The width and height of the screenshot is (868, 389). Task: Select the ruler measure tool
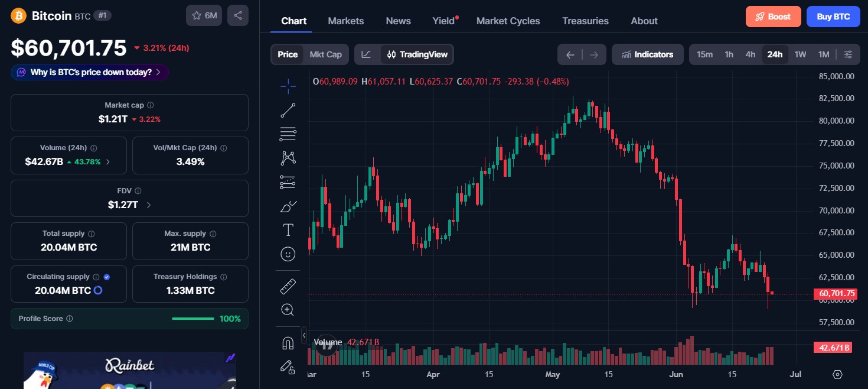point(288,287)
